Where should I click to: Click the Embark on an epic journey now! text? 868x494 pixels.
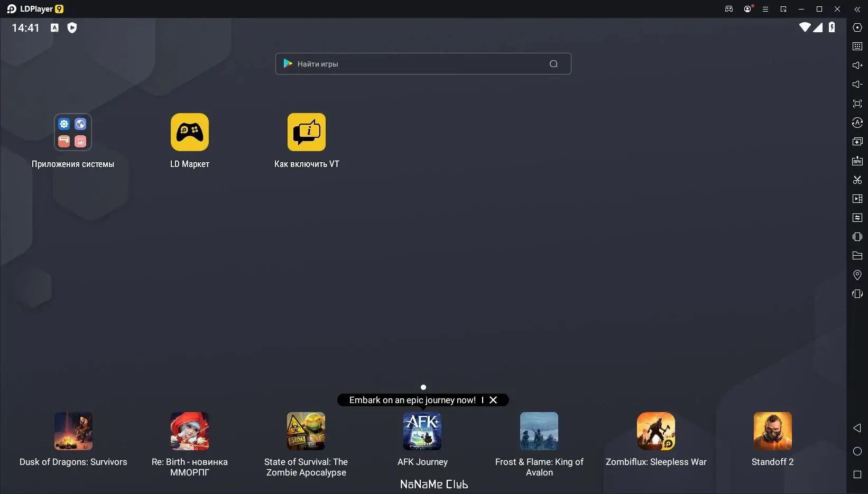(x=412, y=400)
